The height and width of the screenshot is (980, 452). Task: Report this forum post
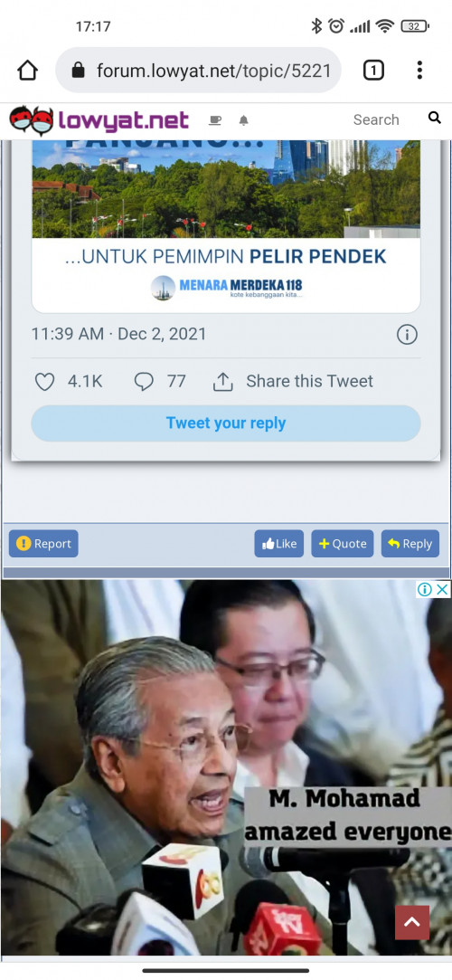pos(43,544)
